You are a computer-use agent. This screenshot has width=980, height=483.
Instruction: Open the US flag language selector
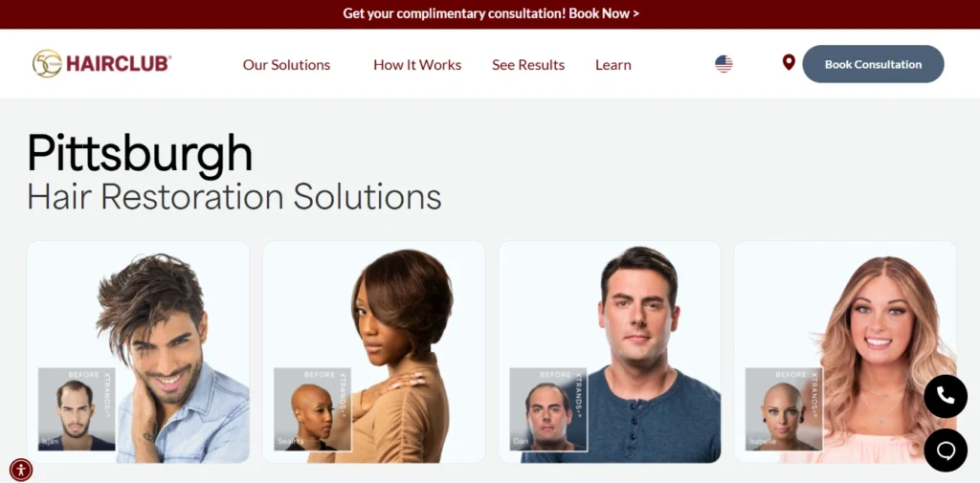tap(724, 64)
